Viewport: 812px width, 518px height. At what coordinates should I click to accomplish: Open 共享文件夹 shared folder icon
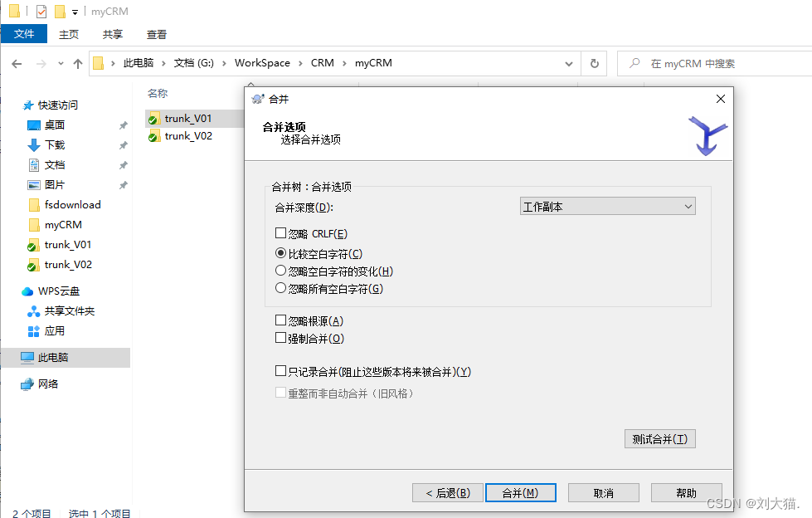point(34,311)
